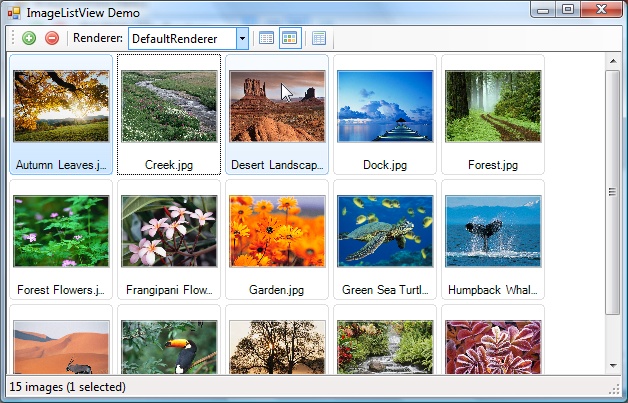Select the Humpback Whale thumbnail
628x403 pixels.
493,231
